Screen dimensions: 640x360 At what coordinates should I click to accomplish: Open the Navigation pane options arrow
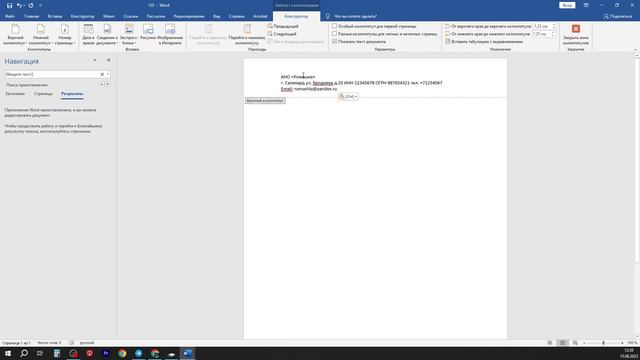pyautogui.click(x=95, y=60)
